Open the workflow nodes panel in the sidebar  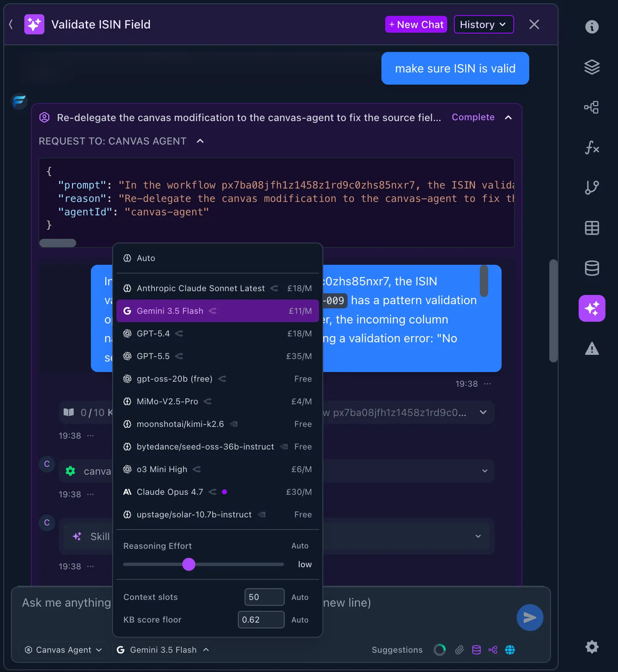pyautogui.click(x=592, y=107)
